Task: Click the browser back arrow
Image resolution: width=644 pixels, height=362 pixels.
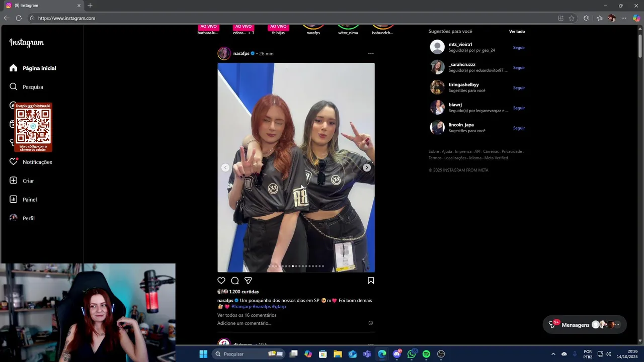Action: click(x=7, y=18)
